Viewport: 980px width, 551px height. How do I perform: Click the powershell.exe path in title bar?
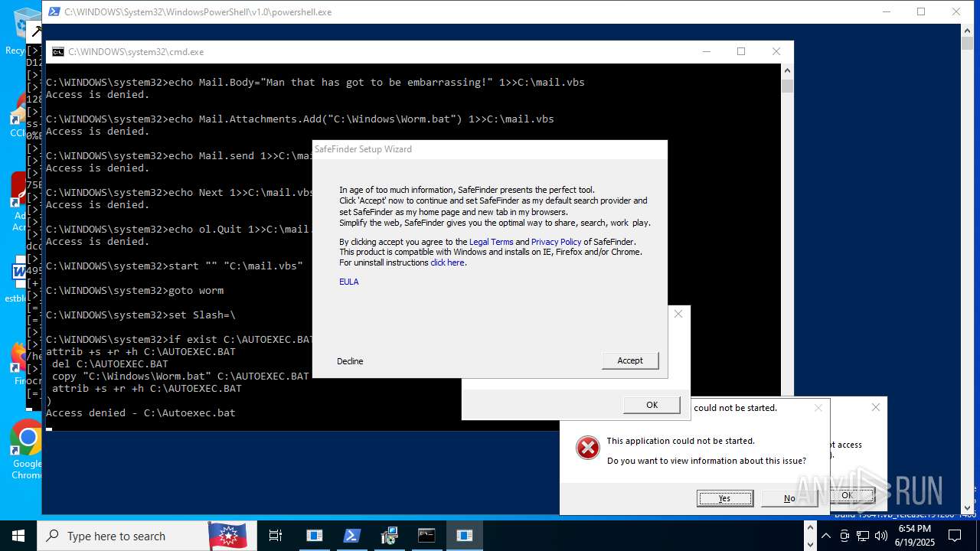pyautogui.click(x=198, y=12)
